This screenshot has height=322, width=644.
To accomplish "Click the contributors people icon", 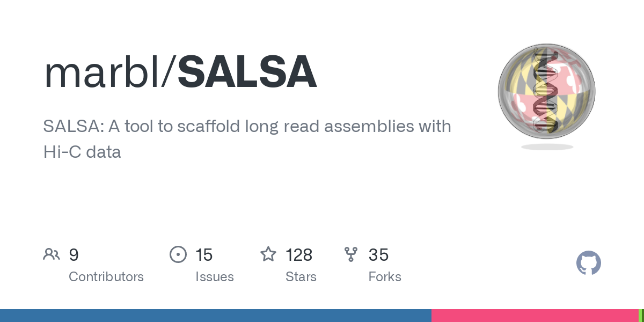I will tap(52, 254).
